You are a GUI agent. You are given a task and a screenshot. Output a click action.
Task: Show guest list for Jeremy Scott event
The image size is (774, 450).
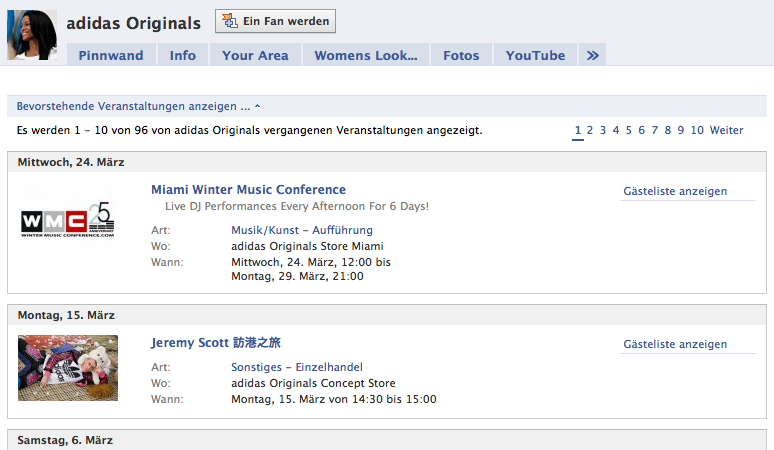pyautogui.click(x=675, y=344)
